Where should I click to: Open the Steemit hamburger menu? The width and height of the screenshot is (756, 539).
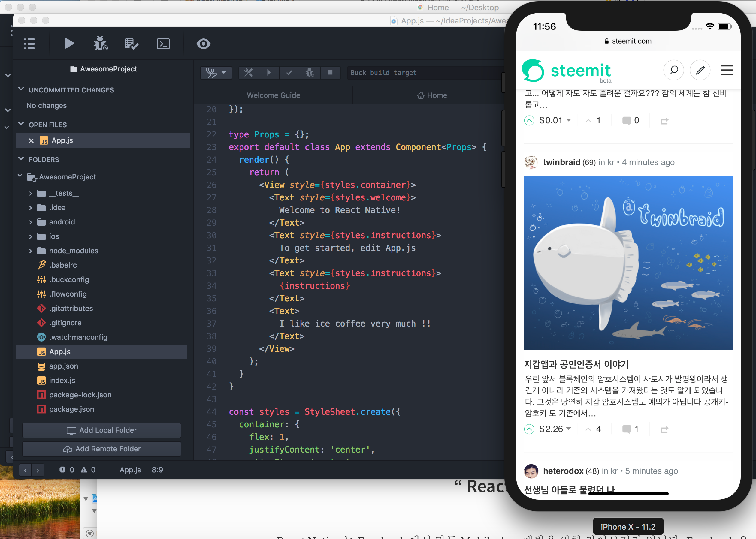pos(726,70)
